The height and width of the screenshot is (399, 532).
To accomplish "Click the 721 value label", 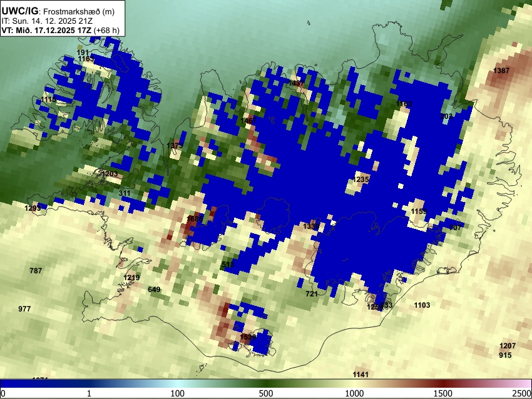I will point(312,294).
